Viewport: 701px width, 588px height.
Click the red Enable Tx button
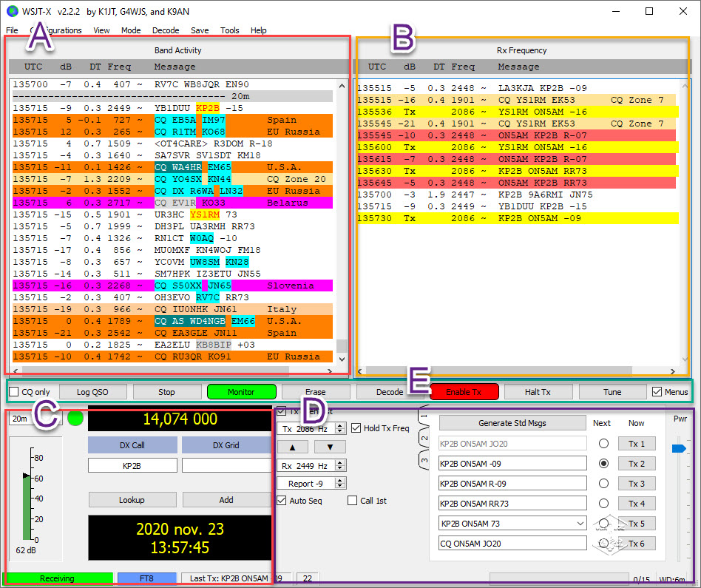[x=464, y=392]
